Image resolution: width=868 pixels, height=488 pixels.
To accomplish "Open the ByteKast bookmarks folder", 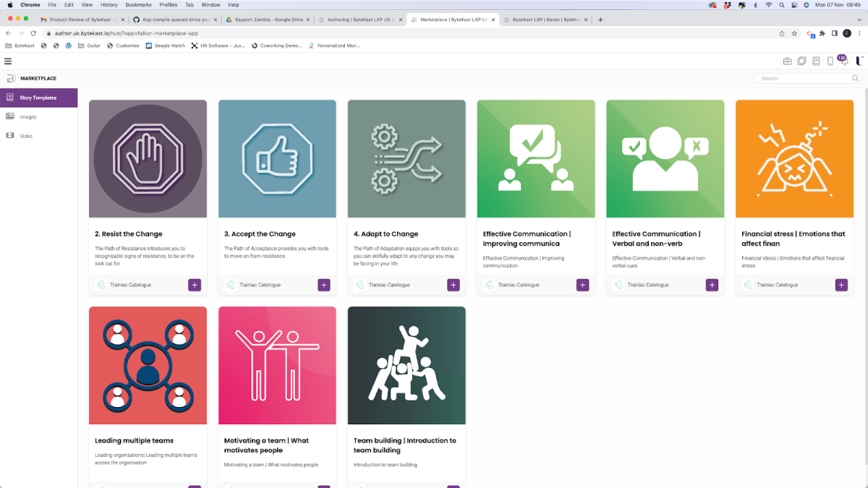I will pos(20,46).
